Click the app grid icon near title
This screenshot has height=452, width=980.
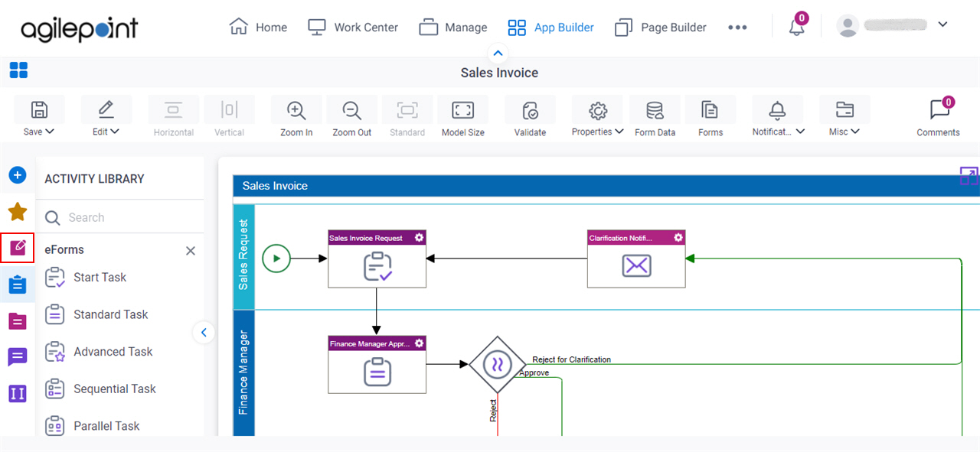click(x=18, y=71)
